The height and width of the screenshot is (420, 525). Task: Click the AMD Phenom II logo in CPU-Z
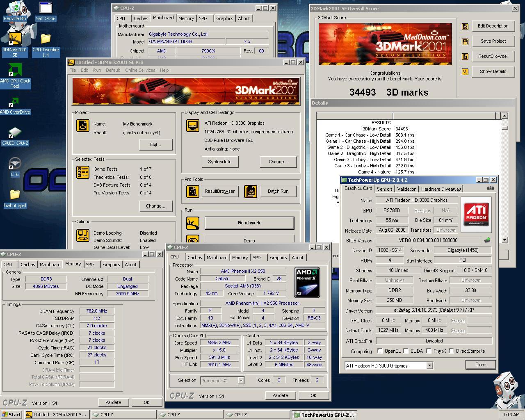(307, 282)
